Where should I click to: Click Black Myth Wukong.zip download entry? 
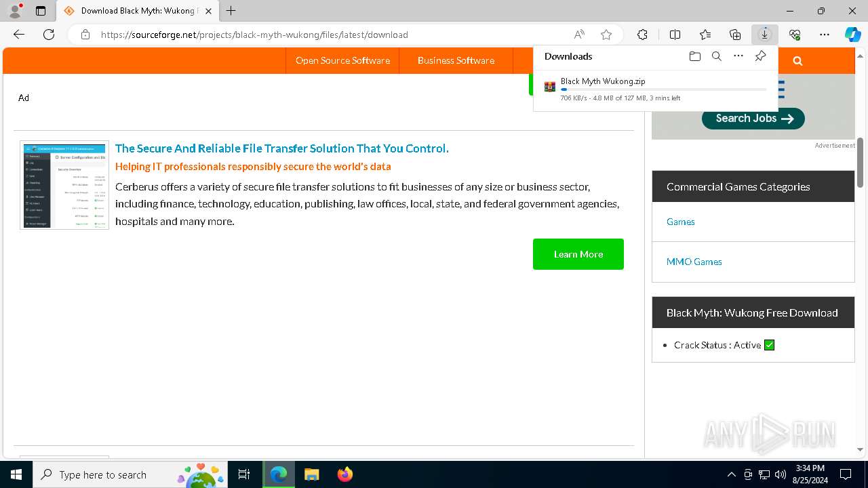pyautogui.click(x=656, y=89)
